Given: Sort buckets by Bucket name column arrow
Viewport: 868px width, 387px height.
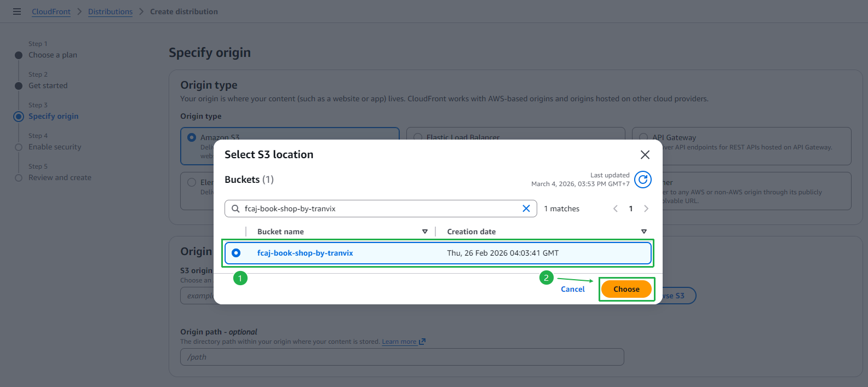Looking at the screenshot, I should (x=425, y=232).
